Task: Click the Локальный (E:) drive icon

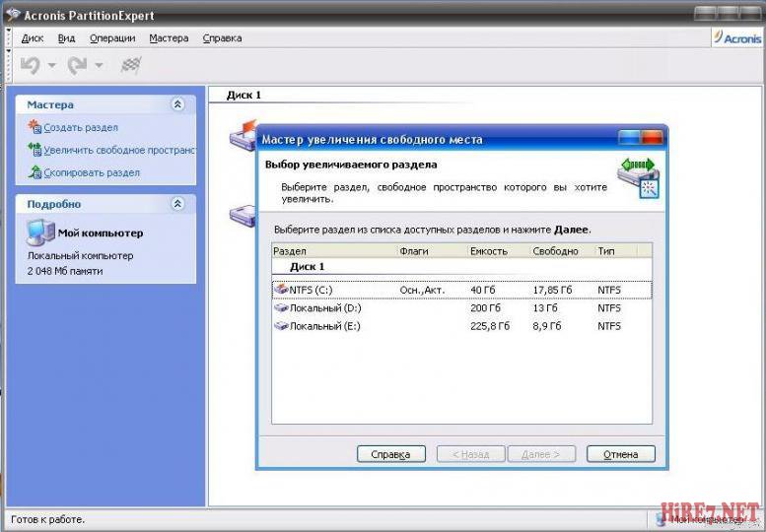Action: [x=281, y=326]
